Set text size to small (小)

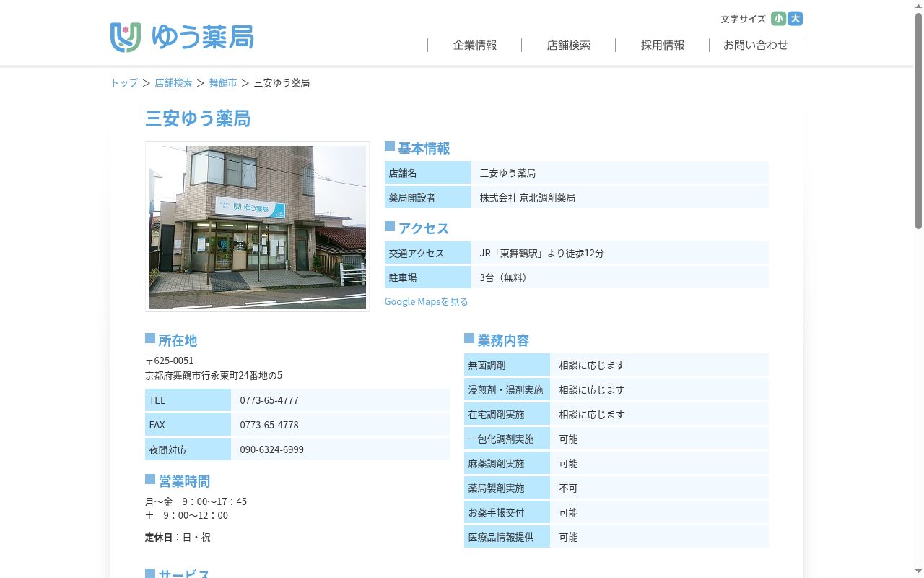pos(778,19)
